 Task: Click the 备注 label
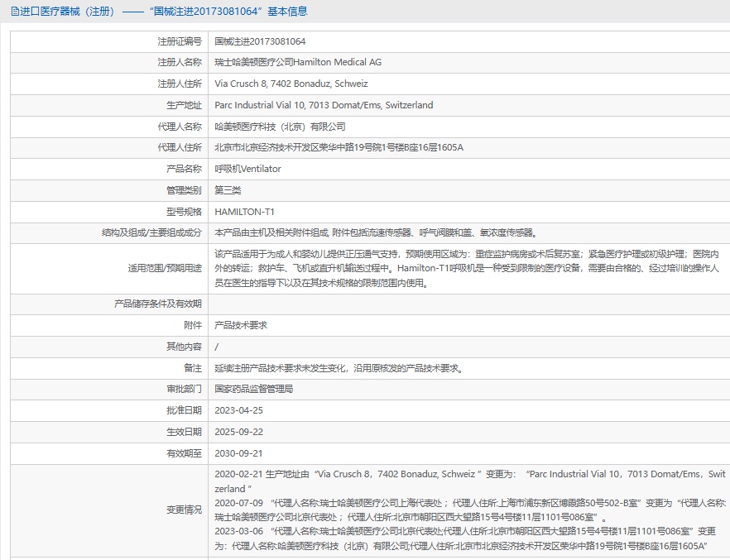click(x=193, y=368)
